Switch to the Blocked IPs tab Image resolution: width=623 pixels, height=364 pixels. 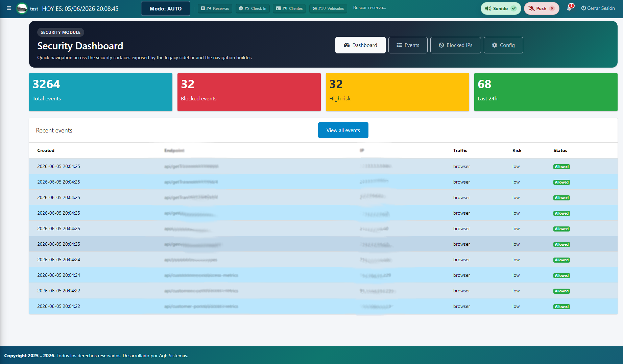point(456,45)
